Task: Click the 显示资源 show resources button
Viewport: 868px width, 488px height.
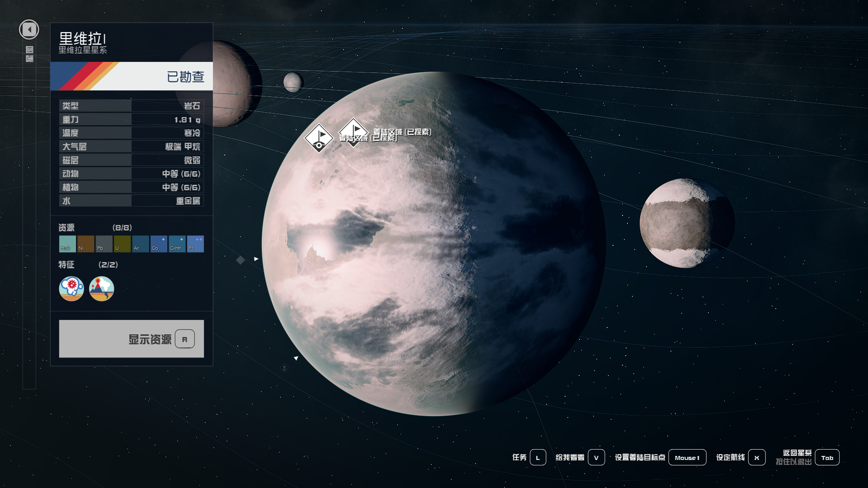Action: pyautogui.click(x=132, y=339)
